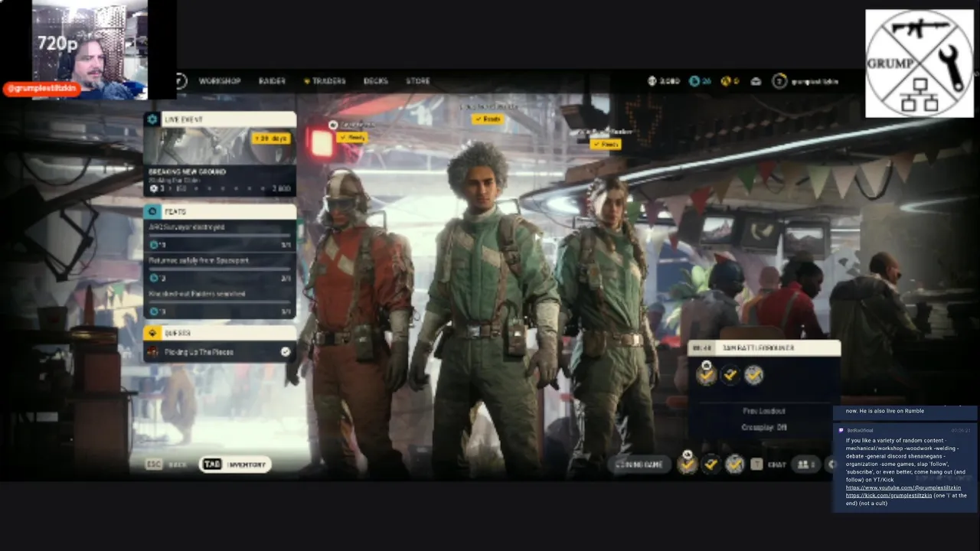Click the GRUMP channel logo

[920, 64]
